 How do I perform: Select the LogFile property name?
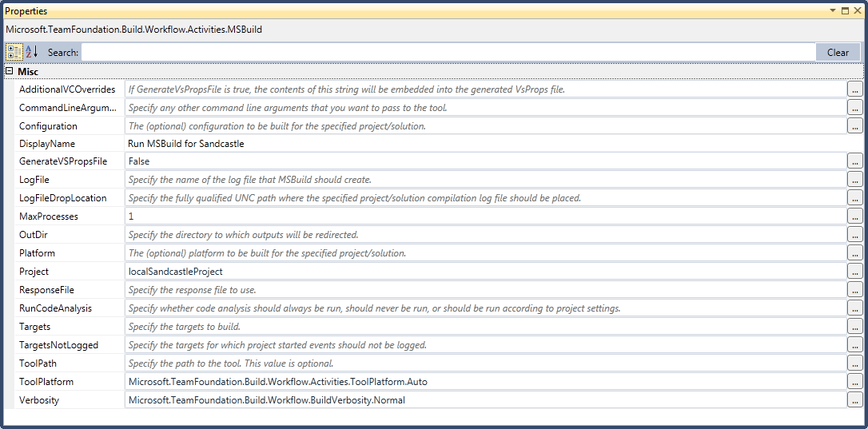pos(34,180)
